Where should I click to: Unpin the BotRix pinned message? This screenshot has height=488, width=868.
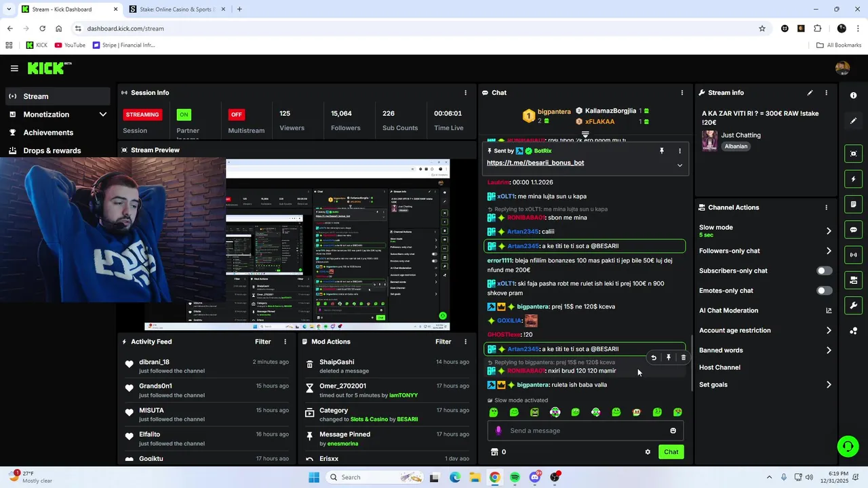tap(662, 151)
